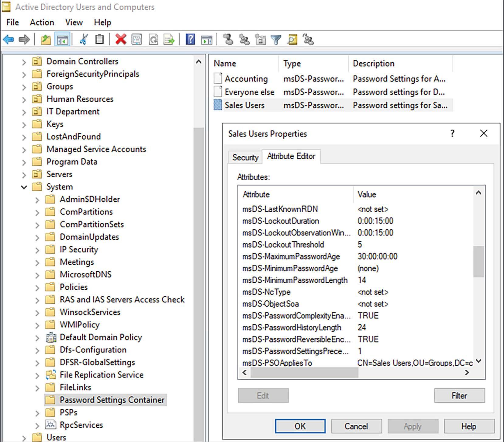Select the Sales Users object icon
This screenshot has width=504, height=442.
pyautogui.click(x=218, y=105)
